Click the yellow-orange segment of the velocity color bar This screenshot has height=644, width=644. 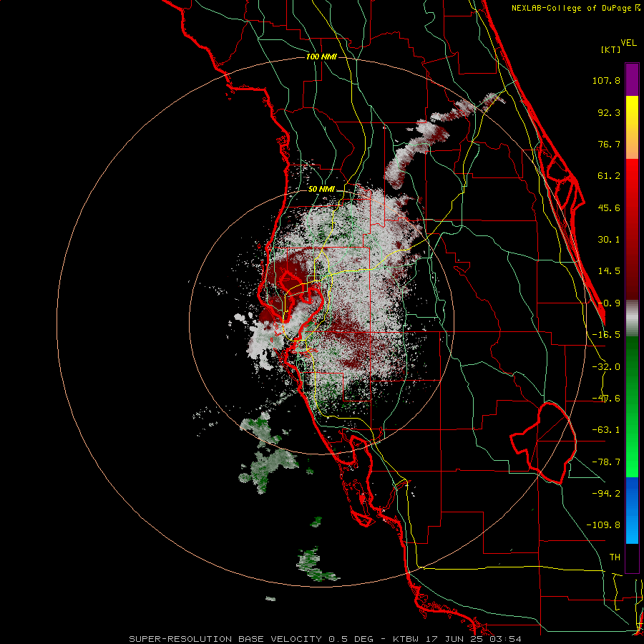click(632, 127)
